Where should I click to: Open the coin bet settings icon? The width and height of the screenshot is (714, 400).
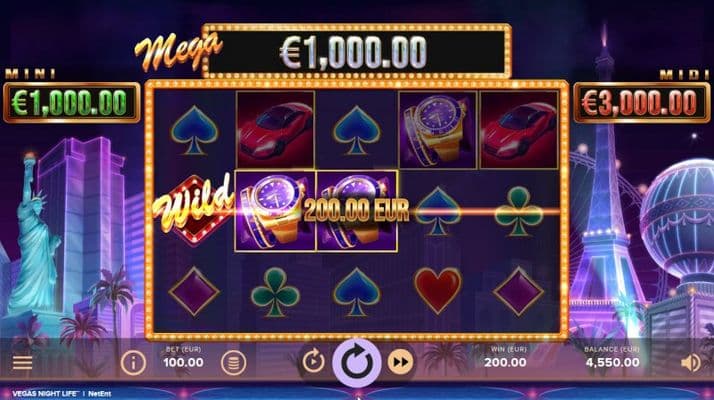[x=233, y=363]
